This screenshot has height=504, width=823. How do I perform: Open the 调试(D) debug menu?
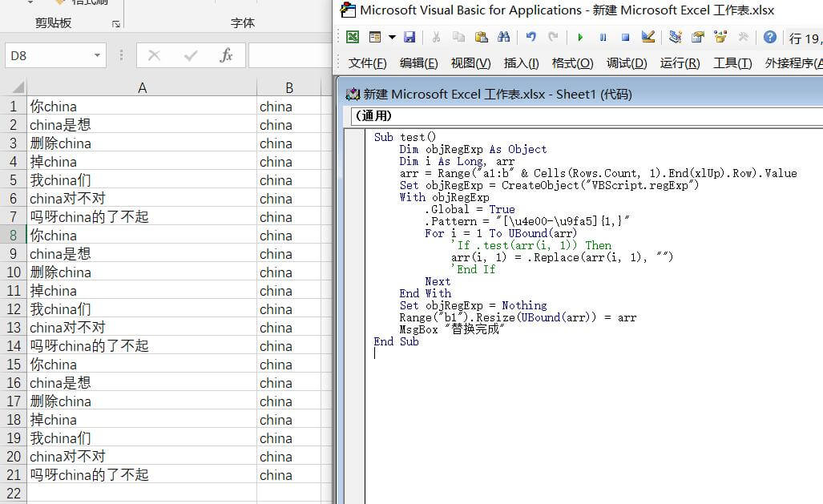click(627, 63)
